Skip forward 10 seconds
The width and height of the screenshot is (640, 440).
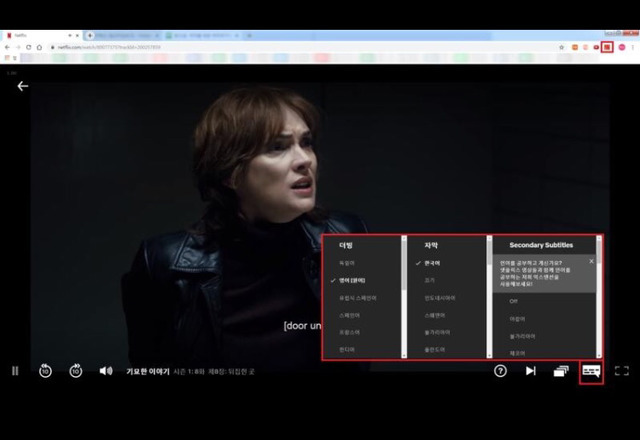click(75, 371)
